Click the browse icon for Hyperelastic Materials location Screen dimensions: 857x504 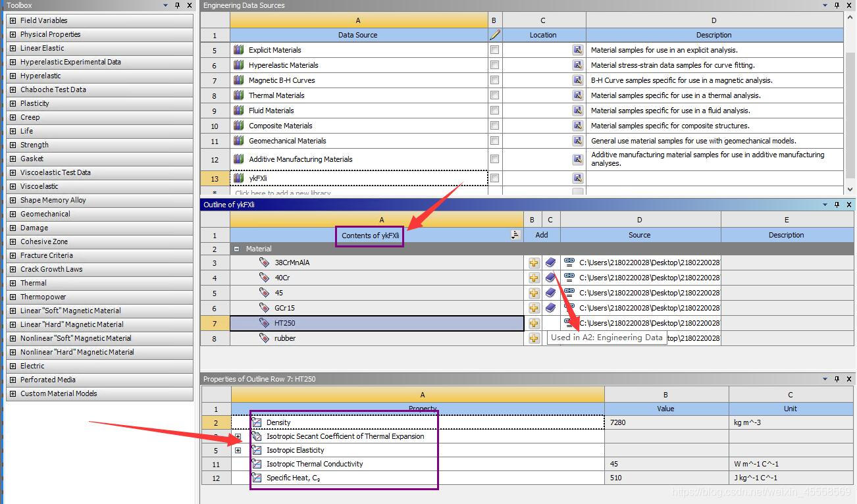pos(577,64)
